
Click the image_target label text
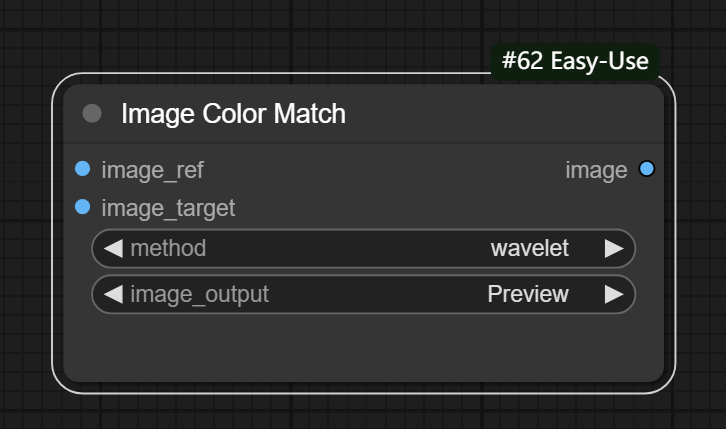coord(168,208)
